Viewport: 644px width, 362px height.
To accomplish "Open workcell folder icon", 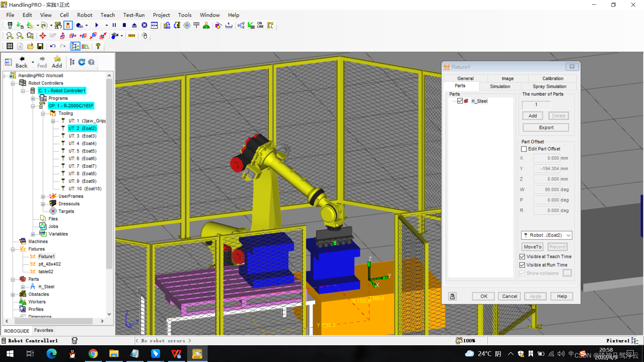I will coord(30,46).
